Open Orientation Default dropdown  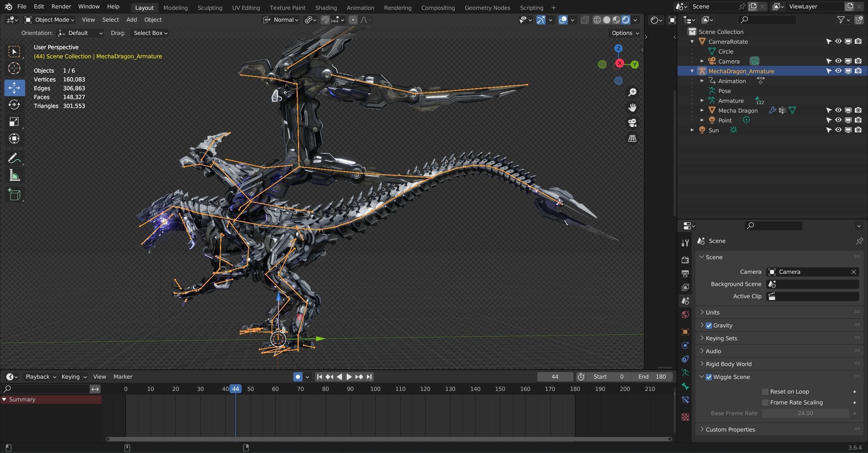(x=80, y=33)
